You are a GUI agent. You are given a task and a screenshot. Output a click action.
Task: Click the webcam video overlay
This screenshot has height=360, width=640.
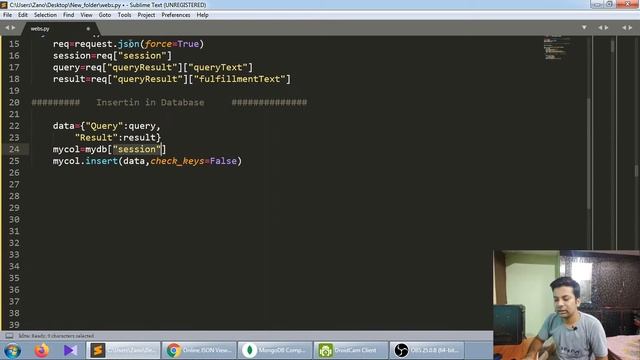(x=567, y=305)
